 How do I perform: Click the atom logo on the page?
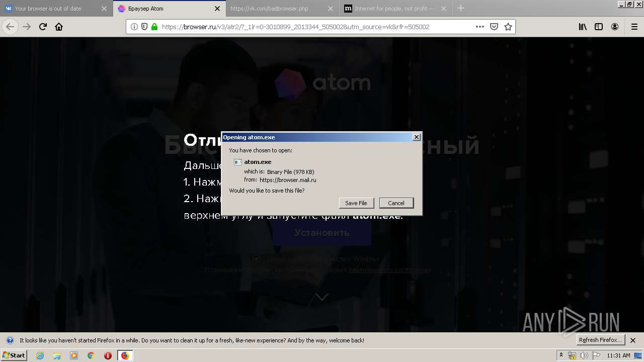click(322, 82)
